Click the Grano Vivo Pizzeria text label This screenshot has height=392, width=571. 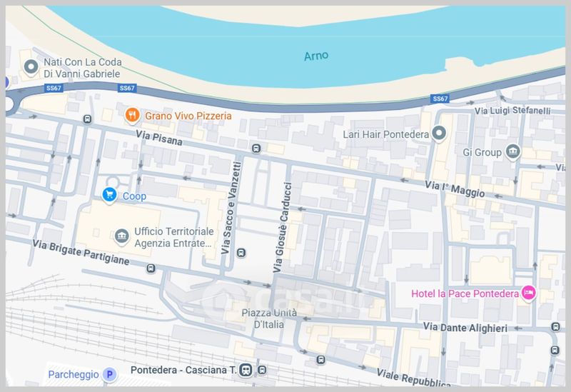point(188,116)
